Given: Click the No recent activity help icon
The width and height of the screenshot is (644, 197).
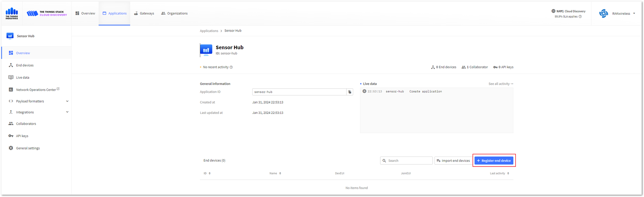Looking at the screenshot, I should [231, 67].
